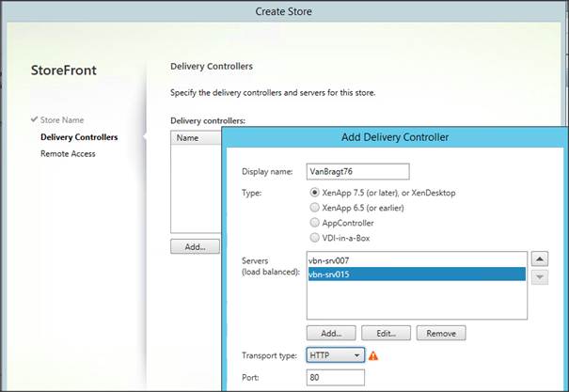Move selected server down with arrow button
Image resolution: width=569 pixels, height=392 pixels.
tap(540, 277)
